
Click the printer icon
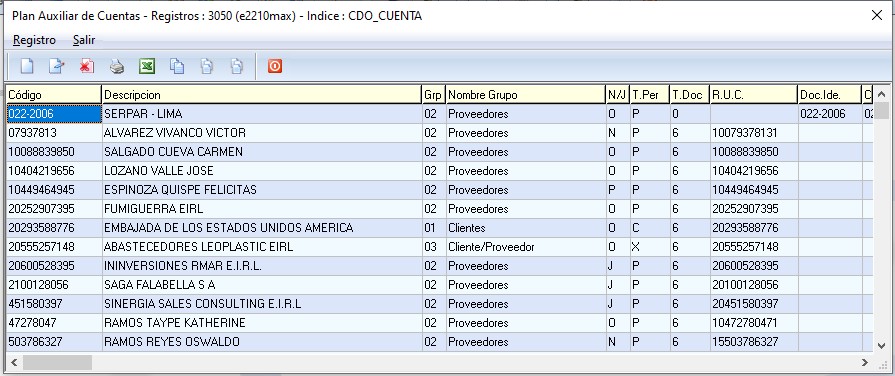point(117,66)
